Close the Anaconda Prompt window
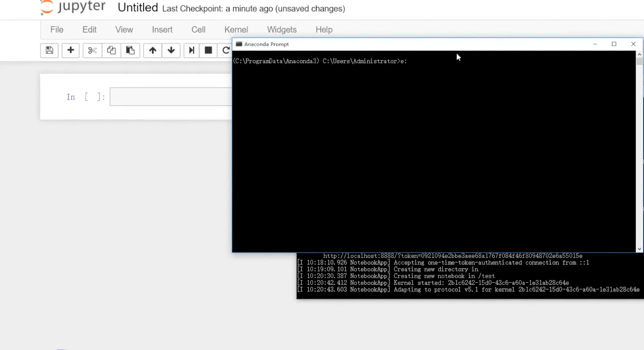 tap(633, 44)
